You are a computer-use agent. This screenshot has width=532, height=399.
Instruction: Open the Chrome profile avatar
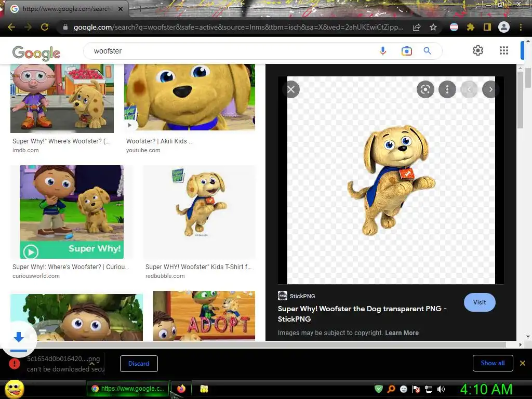tap(504, 27)
